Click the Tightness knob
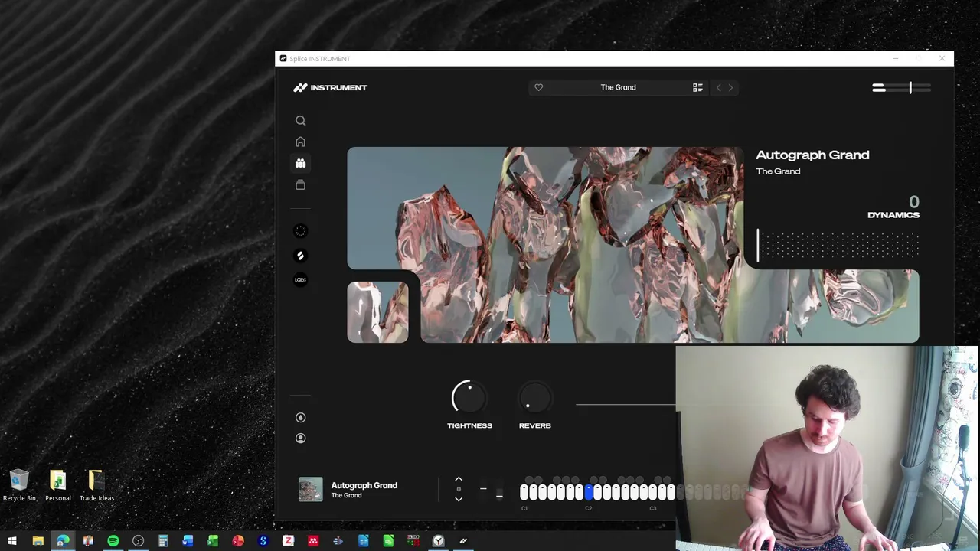This screenshot has height=551, width=980. pos(469,398)
